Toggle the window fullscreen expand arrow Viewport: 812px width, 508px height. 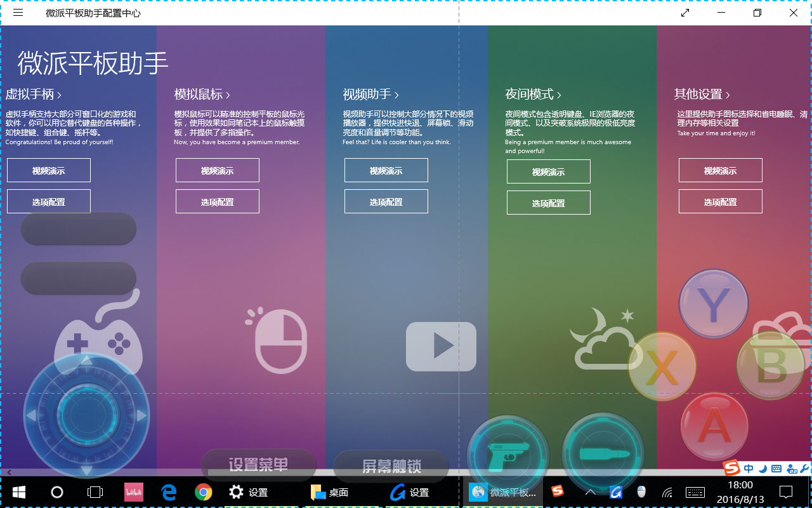[x=685, y=13]
